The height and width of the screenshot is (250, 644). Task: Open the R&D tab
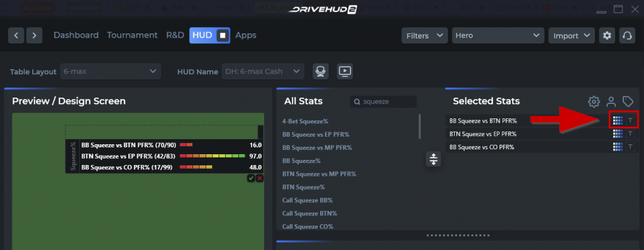175,35
